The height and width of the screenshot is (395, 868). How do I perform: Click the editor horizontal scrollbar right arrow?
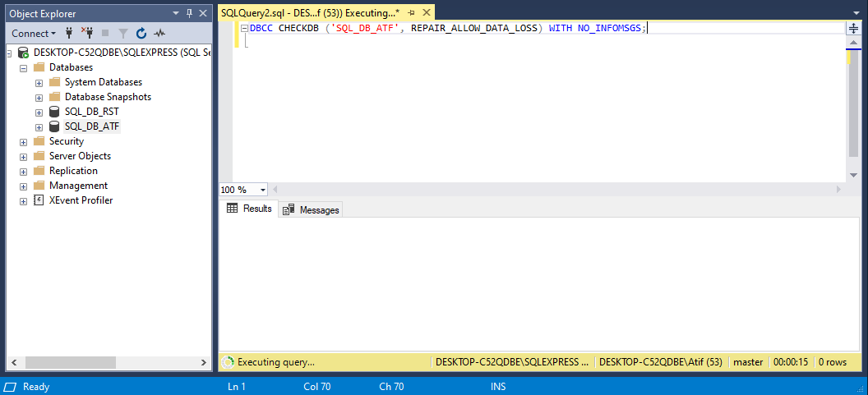(838, 189)
